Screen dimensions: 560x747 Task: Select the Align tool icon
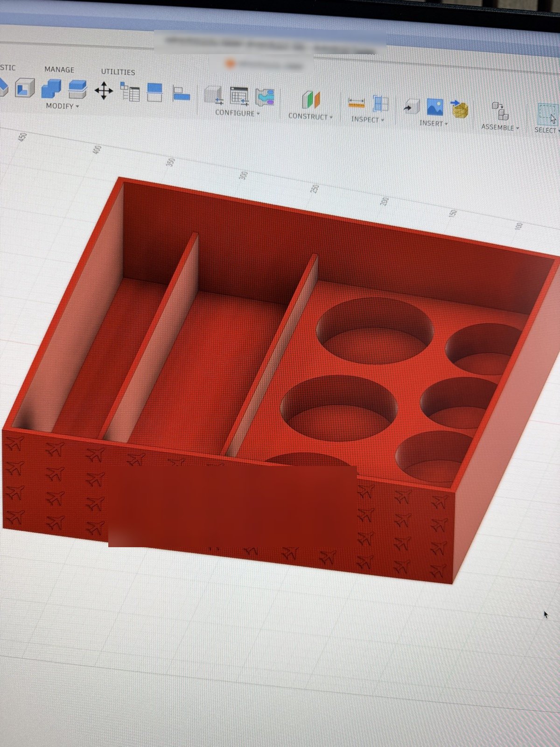181,94
